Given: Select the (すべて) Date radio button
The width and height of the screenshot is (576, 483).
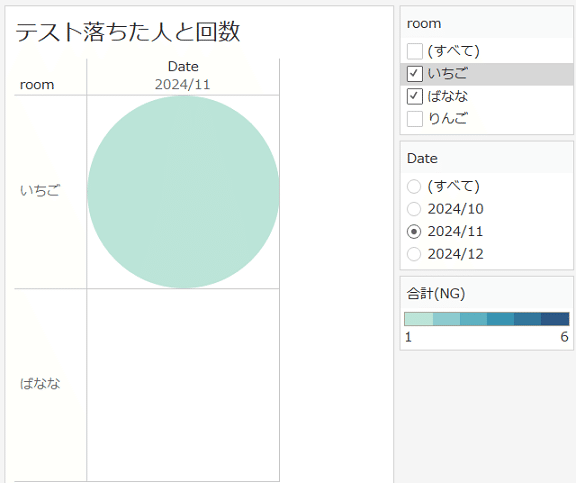Looking at the screenshot, I should point(414,187).
